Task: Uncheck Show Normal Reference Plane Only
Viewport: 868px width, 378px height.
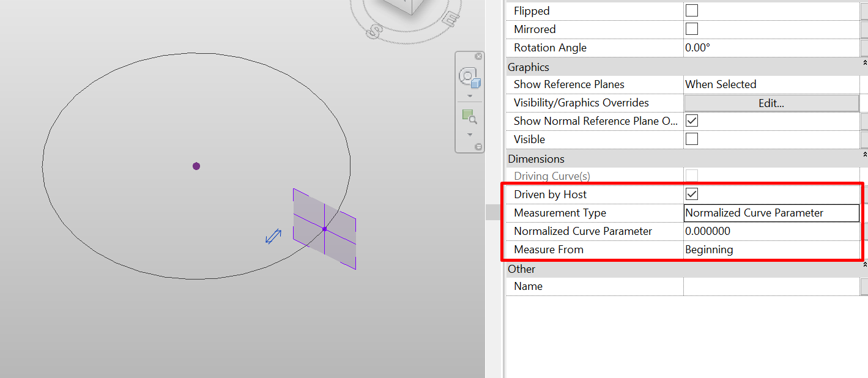Action: [x=692, y=120]
